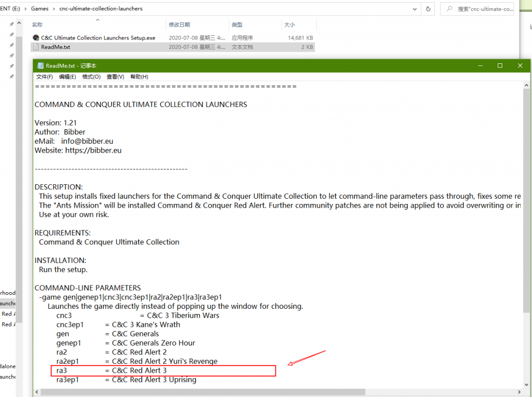Click the email address info@bibber.eu
The image size is (532, 397).
click(87, 141)
